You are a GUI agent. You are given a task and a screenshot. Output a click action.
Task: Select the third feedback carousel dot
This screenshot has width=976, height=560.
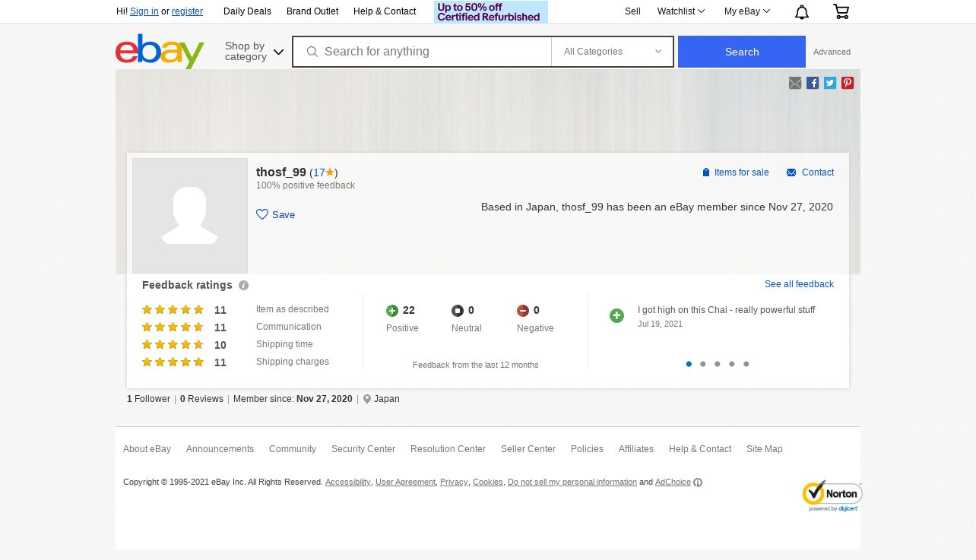(x=718, y=364)
